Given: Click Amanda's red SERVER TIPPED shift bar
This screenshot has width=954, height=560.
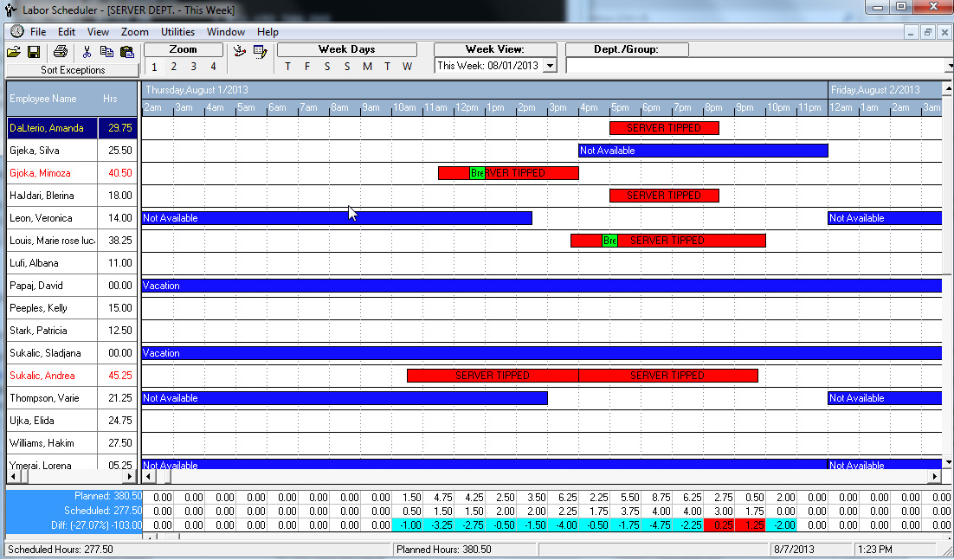Looking at the screenshot, I should (664, 128).
